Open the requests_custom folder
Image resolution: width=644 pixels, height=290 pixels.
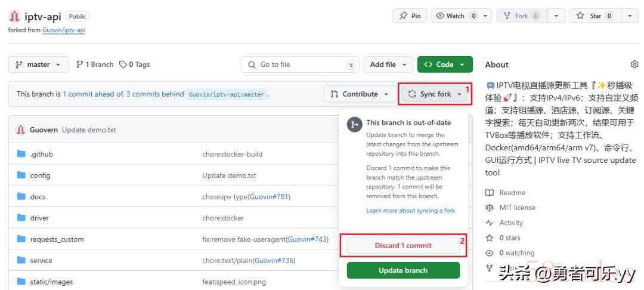[x=57, y=239]
